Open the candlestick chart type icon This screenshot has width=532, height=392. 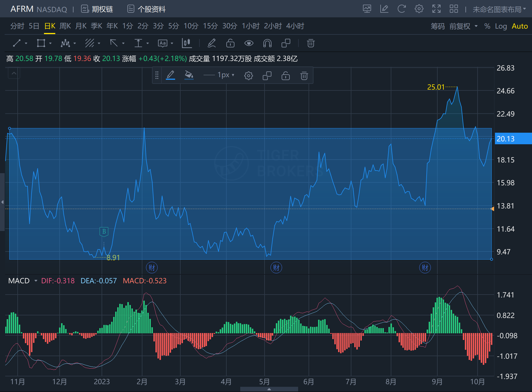click(187, 43)
